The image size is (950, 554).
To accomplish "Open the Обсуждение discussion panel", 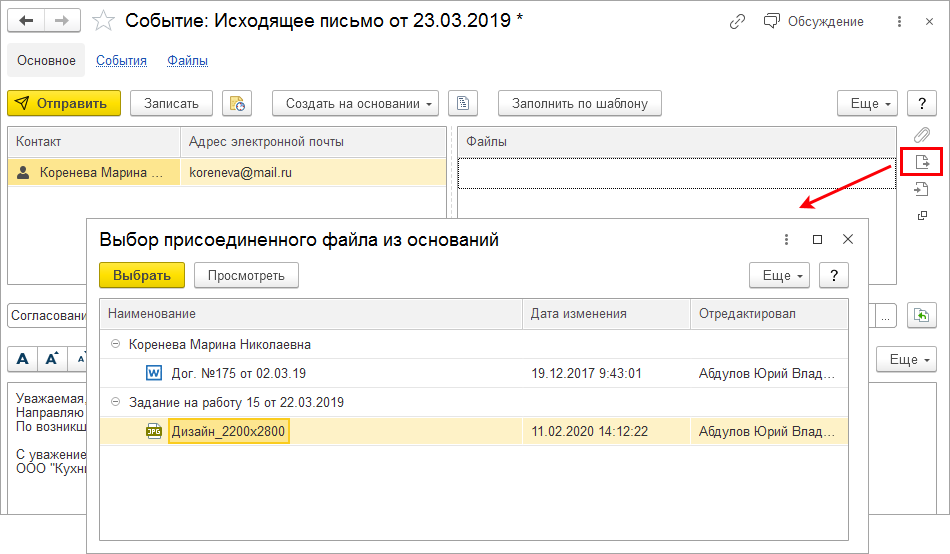I will point(813,21).
